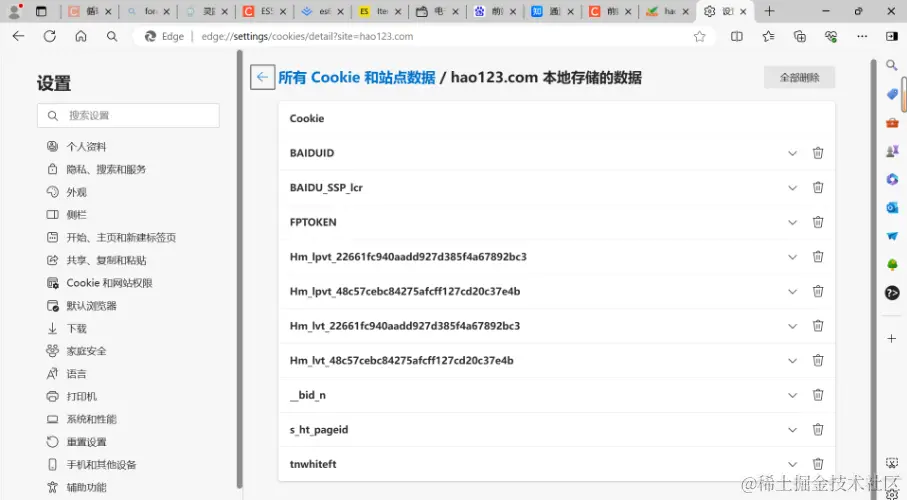Open the Settings and more menu
Image resolution: width=907 pixels, height=500 pixels.
pos(862,36)
